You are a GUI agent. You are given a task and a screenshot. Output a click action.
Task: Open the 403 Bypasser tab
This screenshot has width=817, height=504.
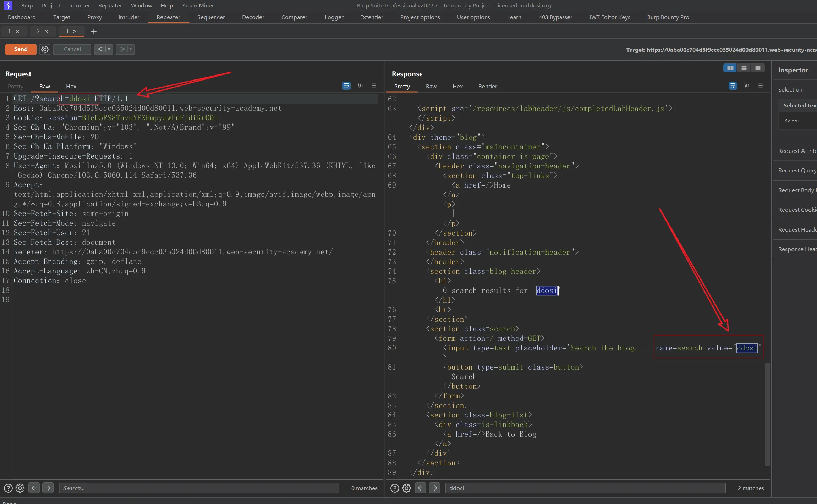pos(555,17)
